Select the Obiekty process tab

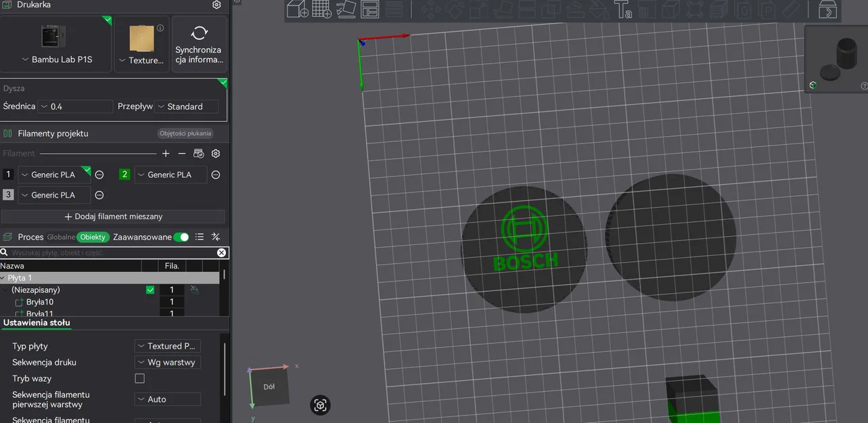93,237
